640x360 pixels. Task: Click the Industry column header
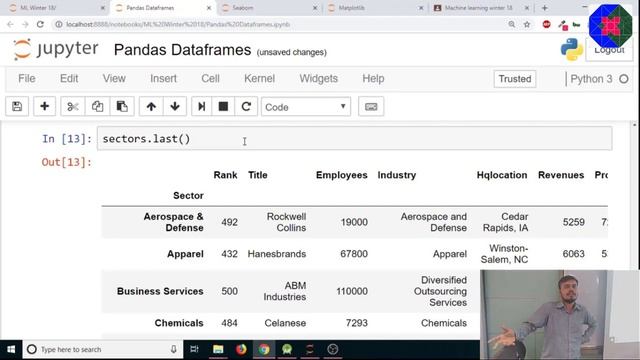[397, 175]
